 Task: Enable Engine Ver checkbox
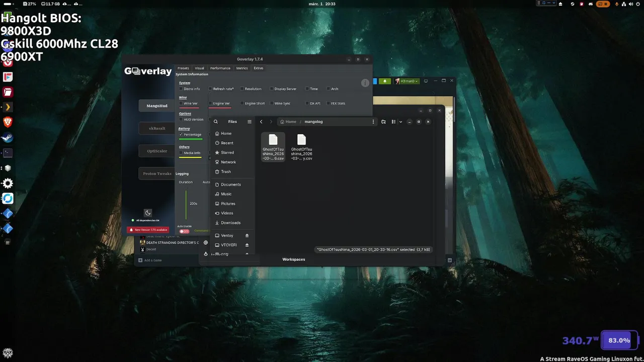pos(210,104)
